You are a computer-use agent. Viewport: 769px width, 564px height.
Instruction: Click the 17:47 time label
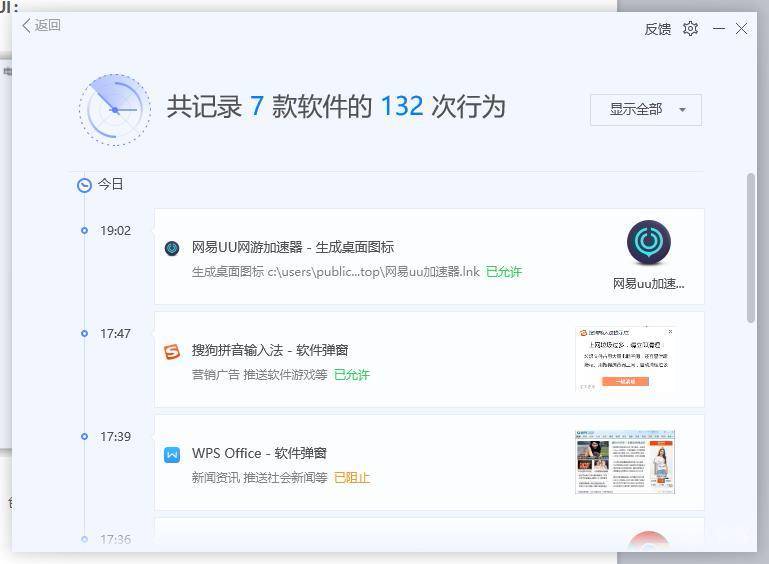pyautogui.click(x=115, y=333)
